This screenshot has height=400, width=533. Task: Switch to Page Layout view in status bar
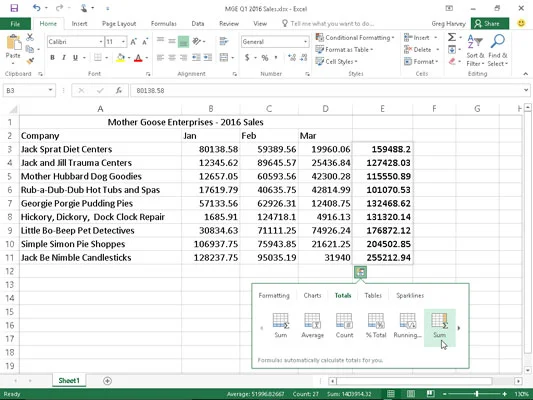[411, 394]
